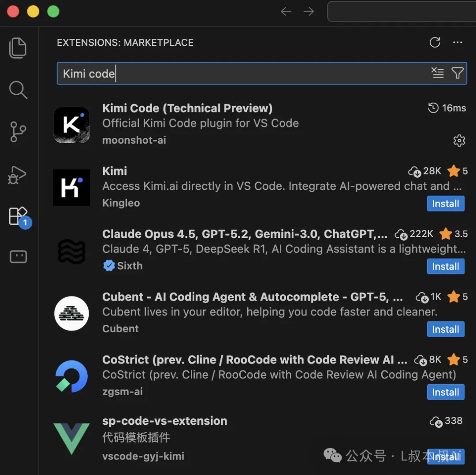Viewport: 476px width, 475px height.
Task: Open the Source Control view
Action: (x=18, y=132)
